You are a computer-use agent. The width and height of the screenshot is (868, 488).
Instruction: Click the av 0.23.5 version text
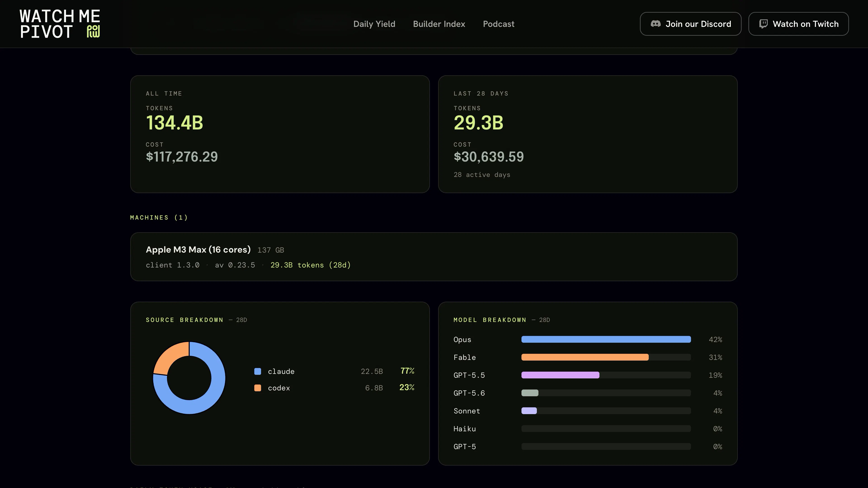[235, 265]
